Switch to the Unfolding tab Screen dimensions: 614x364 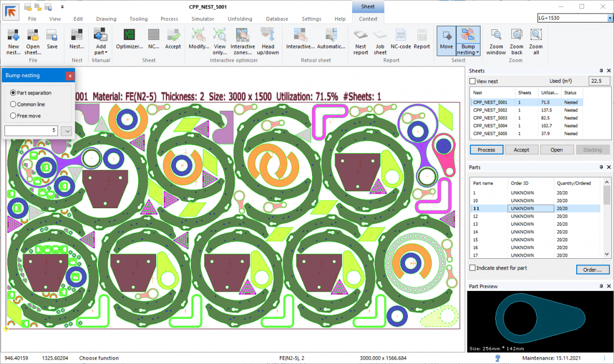pyautogui.click(x=240, y=19)
